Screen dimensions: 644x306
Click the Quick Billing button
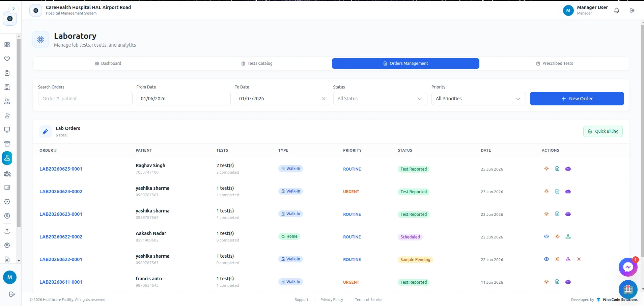click(x=603, y=131)
